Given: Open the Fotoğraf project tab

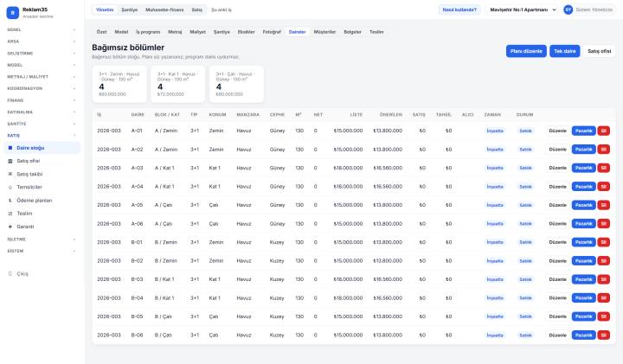Looking at the screenshot, I should (x=272, y=32).
